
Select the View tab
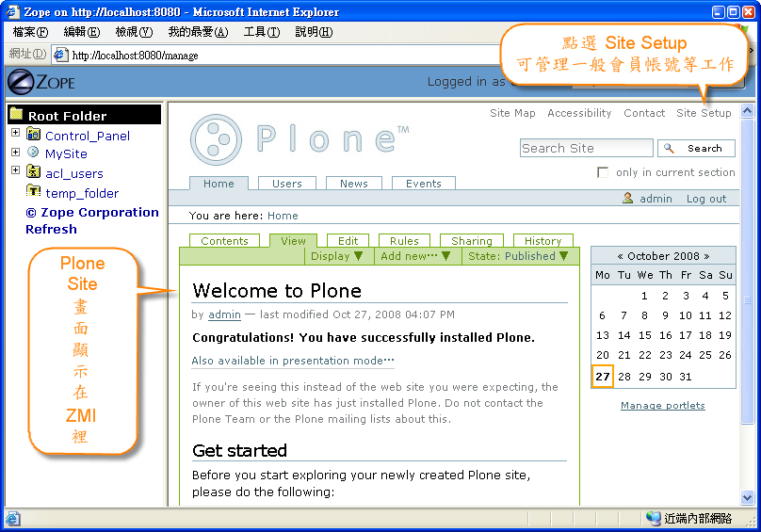click(293, 241)
